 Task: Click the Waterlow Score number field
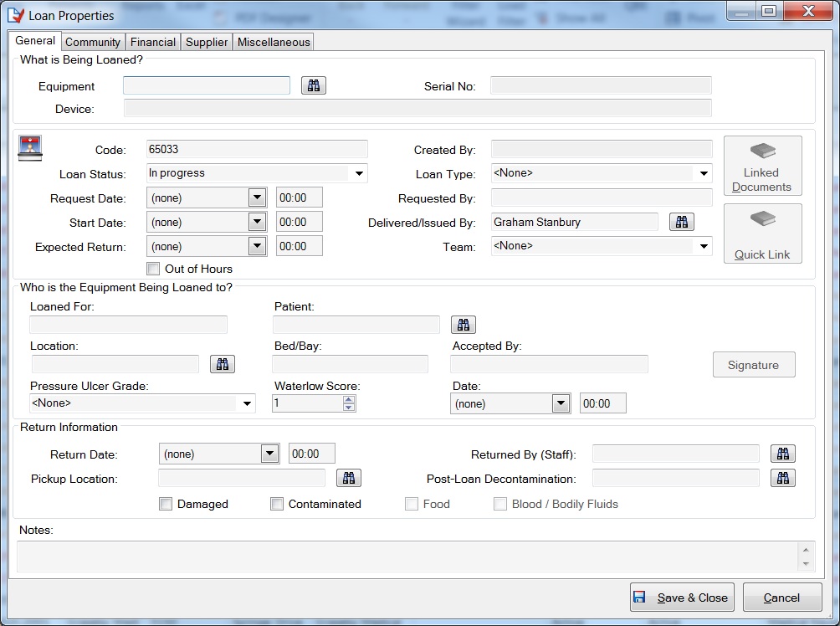click(x=308, y=403)
